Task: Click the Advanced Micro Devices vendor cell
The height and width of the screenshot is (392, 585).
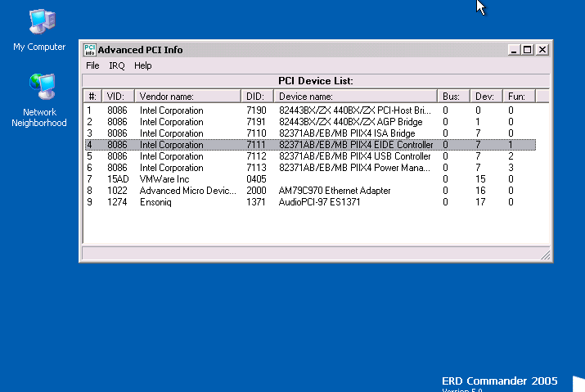Action: [187, 191]
